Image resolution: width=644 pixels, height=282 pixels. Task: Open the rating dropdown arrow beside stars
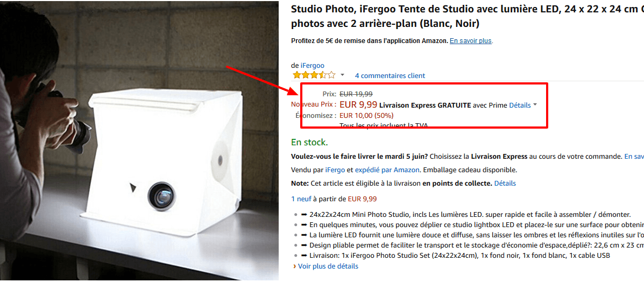(x=342, y=75)
